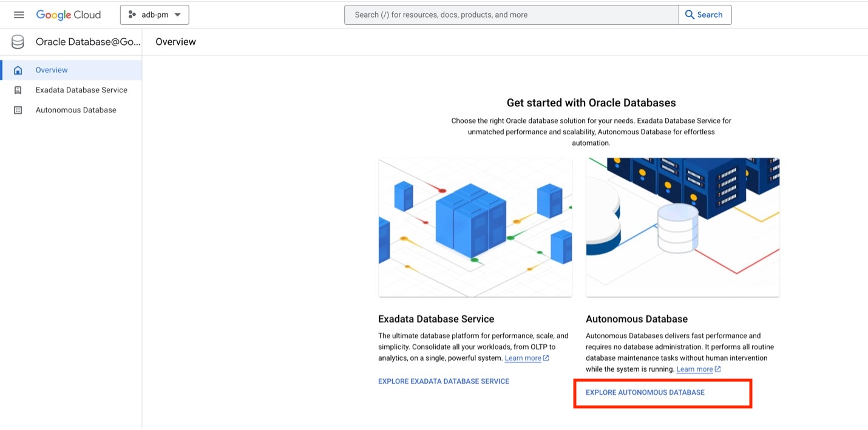
Task: Click the Autonomous Database illustration
Action: click(683, 227)
